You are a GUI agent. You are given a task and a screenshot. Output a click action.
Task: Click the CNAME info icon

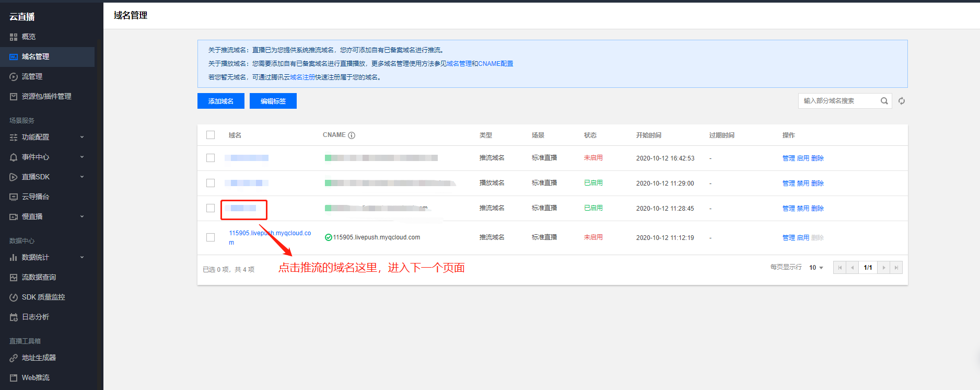(352, 135)
